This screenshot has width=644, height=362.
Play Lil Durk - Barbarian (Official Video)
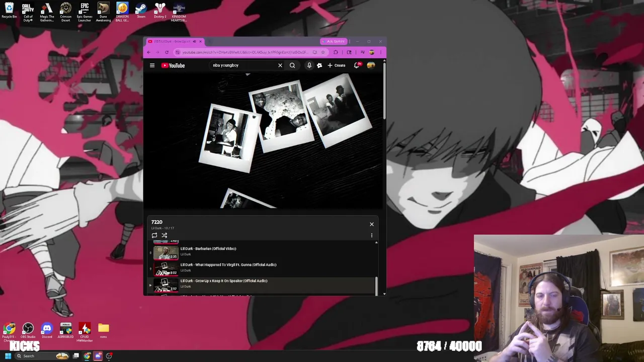pos(208,248)
